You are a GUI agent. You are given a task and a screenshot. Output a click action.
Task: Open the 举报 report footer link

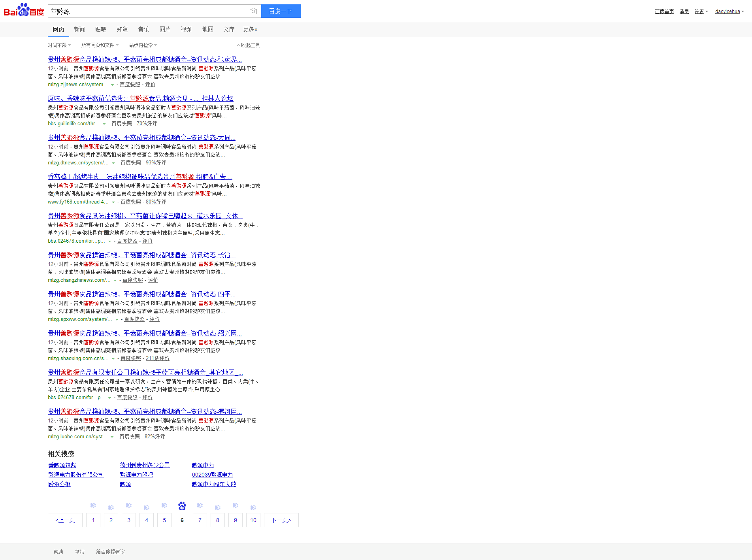click(x=80, y=552)
